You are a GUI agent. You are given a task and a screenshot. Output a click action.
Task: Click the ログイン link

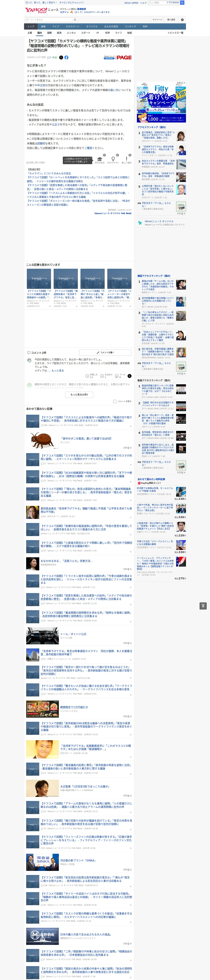[x=64, y=12]
